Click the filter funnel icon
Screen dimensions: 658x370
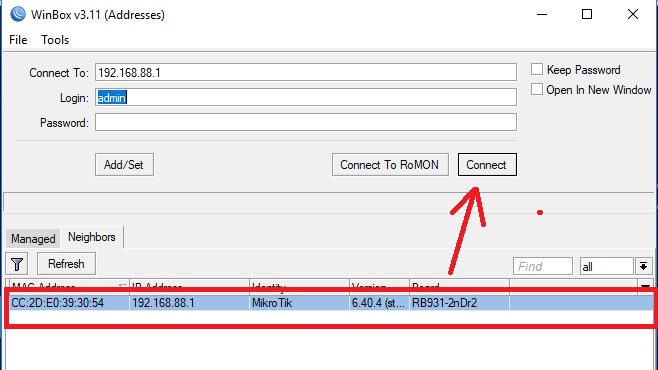[17, 264]
